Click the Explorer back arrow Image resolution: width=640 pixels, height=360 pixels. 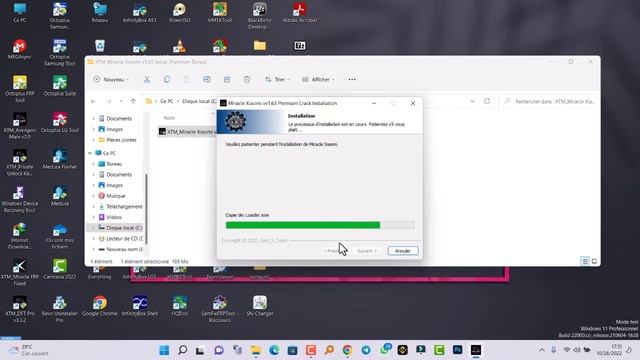pyautogui.click(x=93, y=101)
